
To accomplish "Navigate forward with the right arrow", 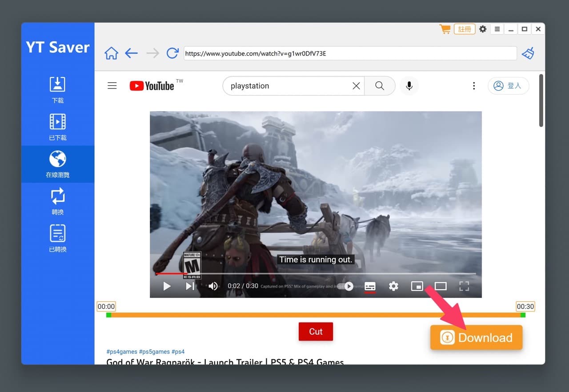I will click(x=152, y=54).
